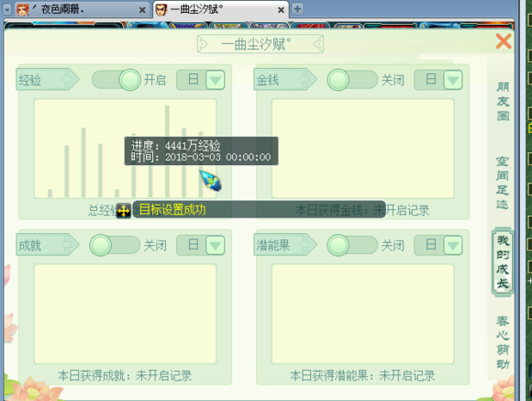Open the 成就 period dropdown

(x=216, y=245)
